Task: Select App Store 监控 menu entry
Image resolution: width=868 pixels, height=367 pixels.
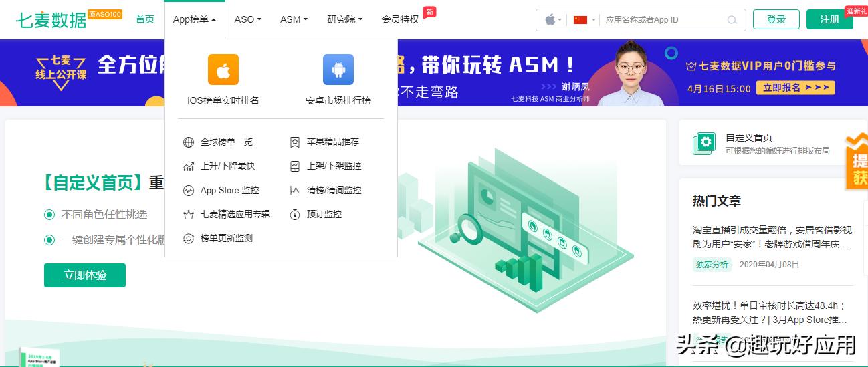Action: click(x=229, y=190)
